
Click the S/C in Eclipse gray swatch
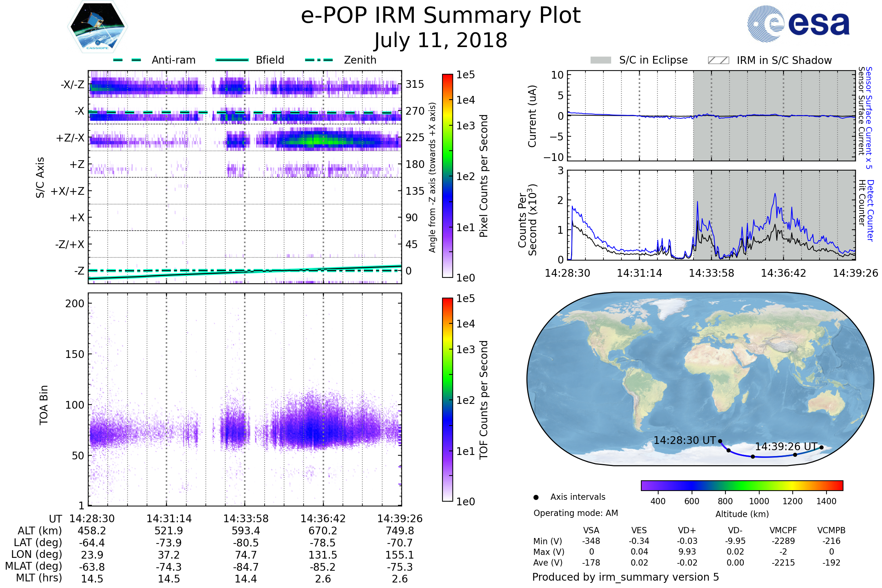point(600,60)
